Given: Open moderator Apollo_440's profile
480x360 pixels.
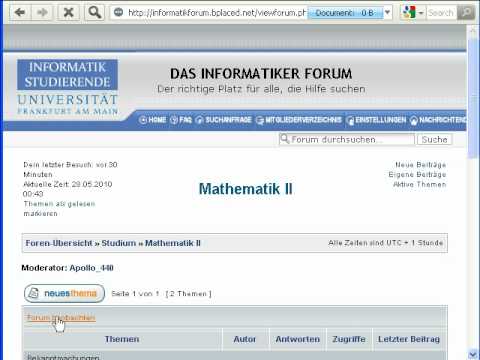Looking at the screenshot, I should [92, 268].
